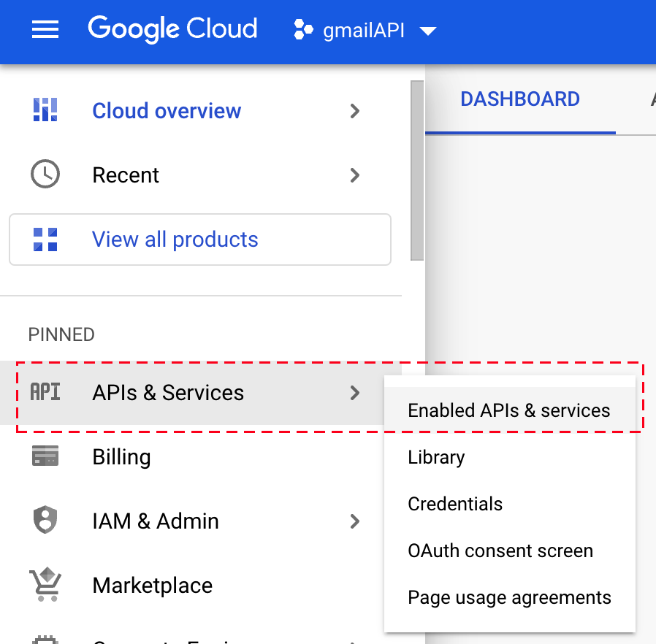The image size is (656, 644).
Task: Open OAuth consent screen
Action: click(509, 551)
